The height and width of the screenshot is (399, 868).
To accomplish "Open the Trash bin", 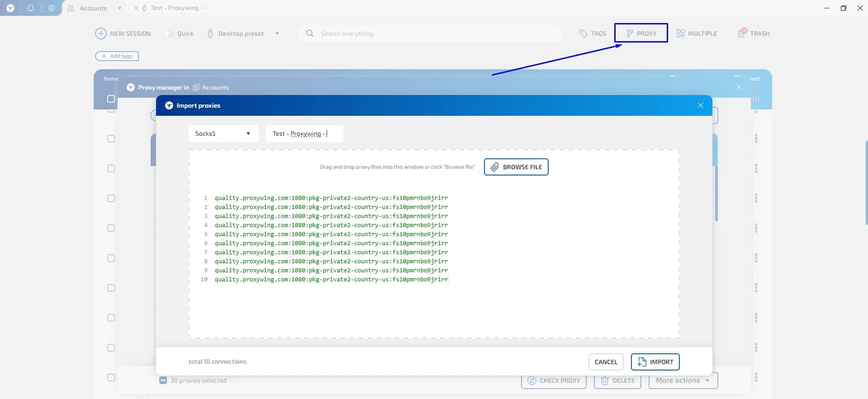I will pos(753,33).
